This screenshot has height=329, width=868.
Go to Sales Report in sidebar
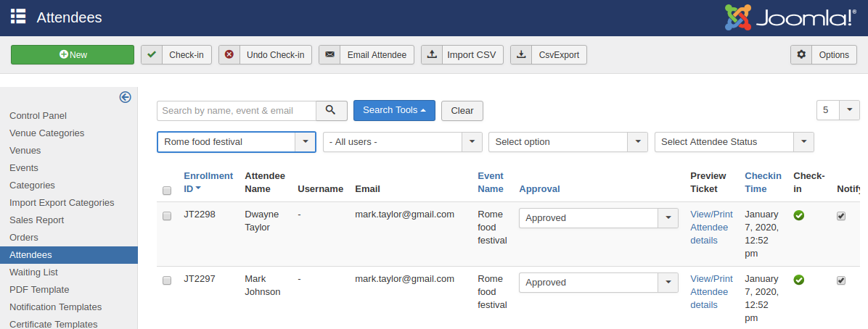[36, 220]
